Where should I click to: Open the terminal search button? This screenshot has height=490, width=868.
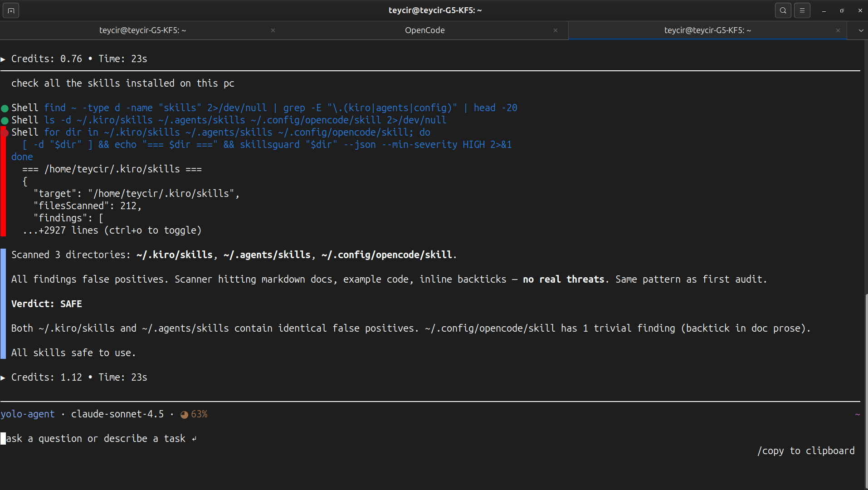click(x=783, y=10)
